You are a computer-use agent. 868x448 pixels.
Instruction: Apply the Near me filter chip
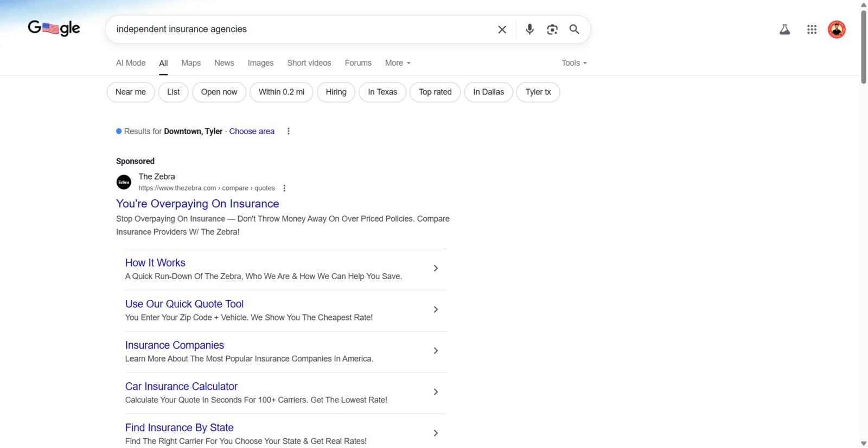[x=131, y=92]
